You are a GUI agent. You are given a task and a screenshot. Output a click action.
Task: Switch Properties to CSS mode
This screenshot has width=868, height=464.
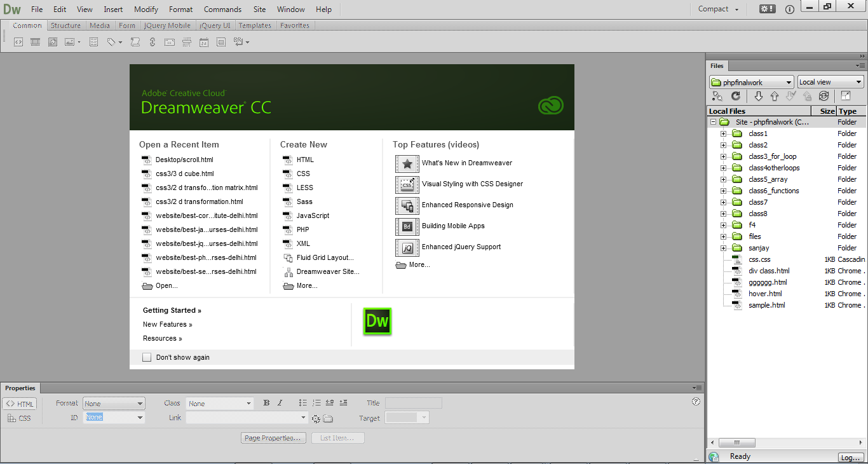coord(20,418)
